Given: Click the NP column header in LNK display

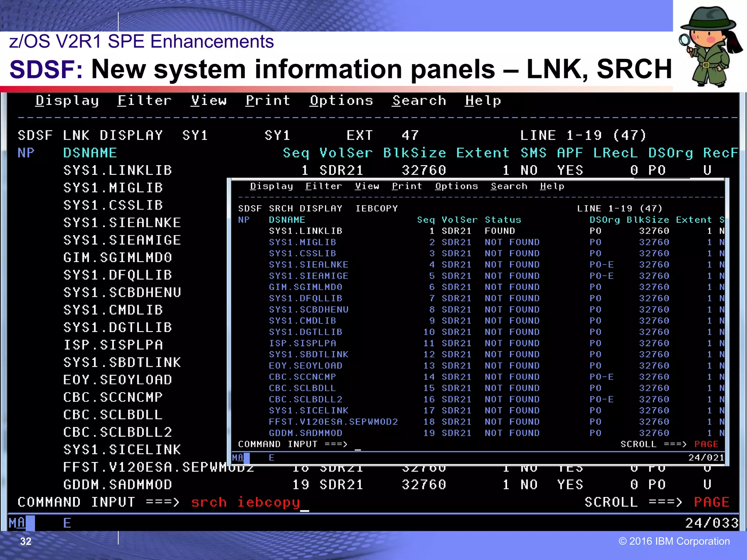Looking at the screenshot, I should click(26, 153).
